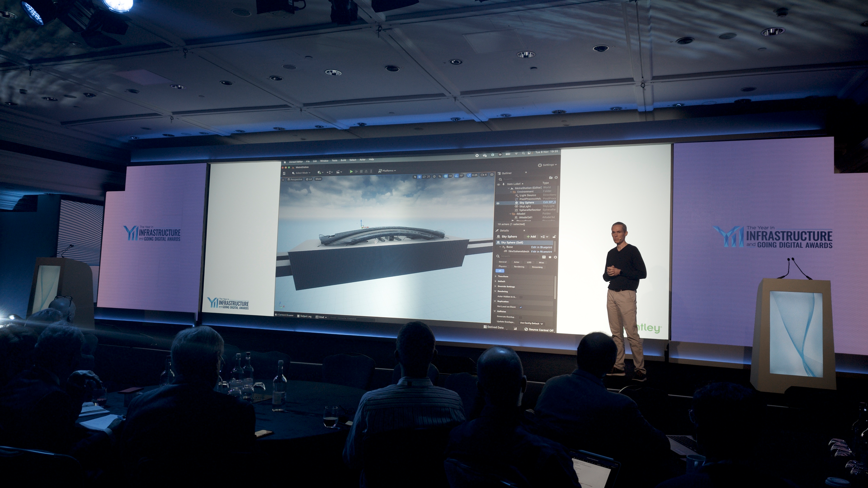Toggle Sky Sphere visibility eye in Outliner

point(498,203)
